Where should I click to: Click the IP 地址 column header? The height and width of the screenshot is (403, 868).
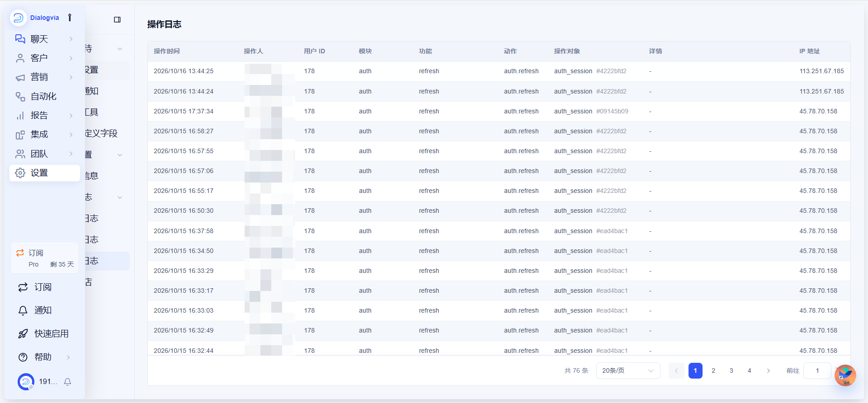pyautogui.click(x=810, y=51)
